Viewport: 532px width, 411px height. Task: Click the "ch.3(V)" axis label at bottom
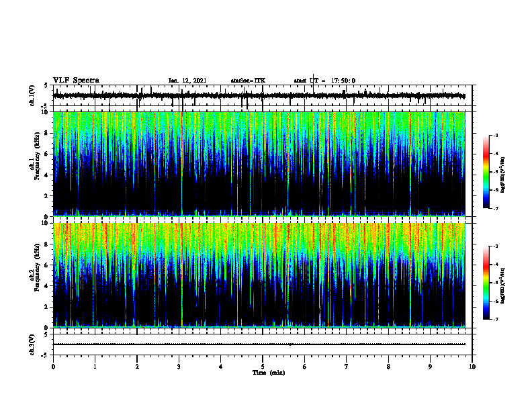(x=32, y=345)
